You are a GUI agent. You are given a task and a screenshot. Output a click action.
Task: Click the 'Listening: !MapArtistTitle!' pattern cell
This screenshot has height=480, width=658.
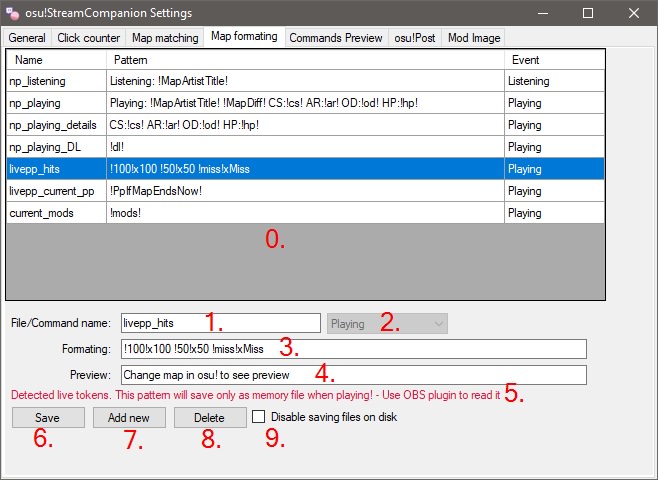[306, 81]
